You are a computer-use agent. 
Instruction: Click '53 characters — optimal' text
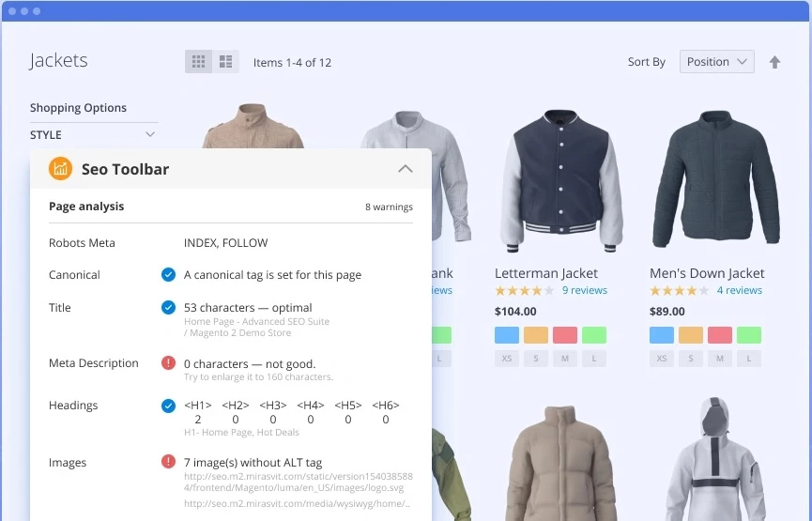coord(248,308)
